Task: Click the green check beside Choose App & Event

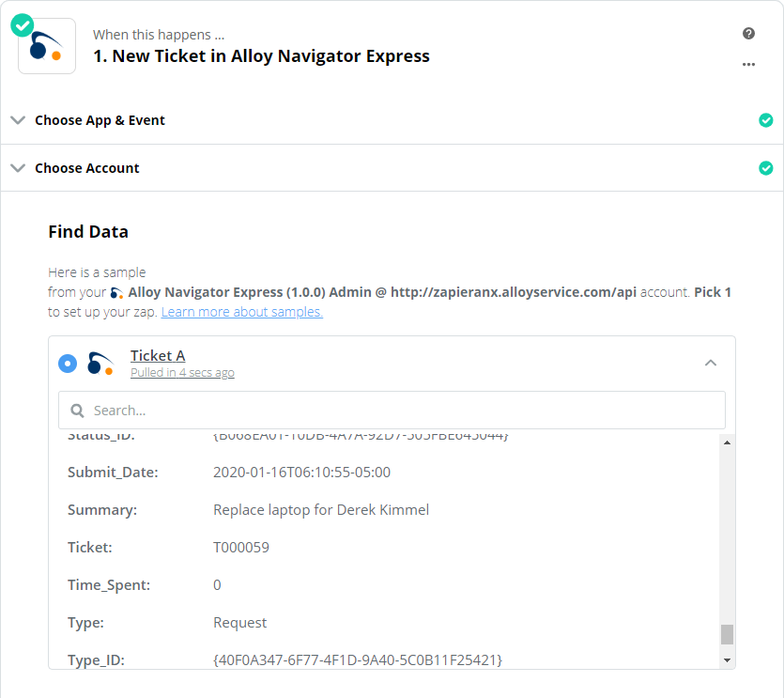Action: [766, 120]
